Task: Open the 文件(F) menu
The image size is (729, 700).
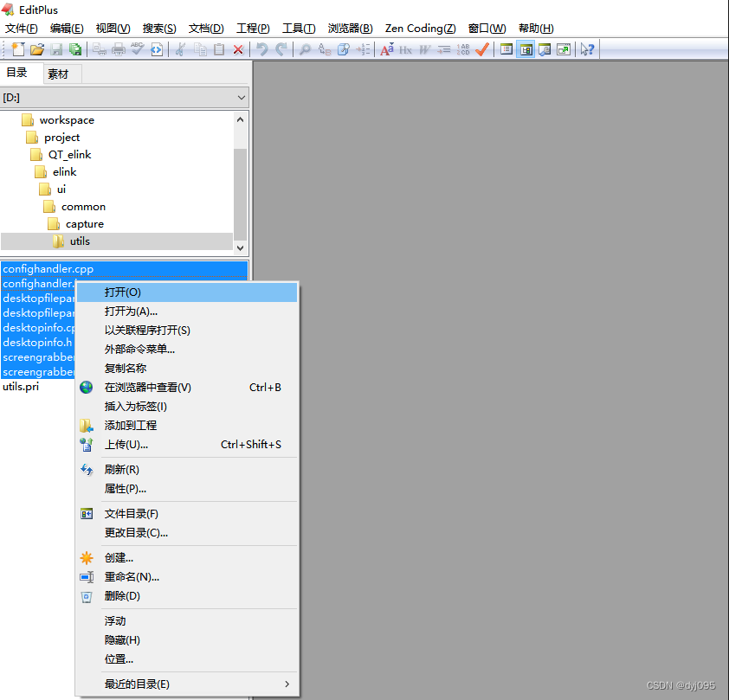Action: tap(22, 29)
